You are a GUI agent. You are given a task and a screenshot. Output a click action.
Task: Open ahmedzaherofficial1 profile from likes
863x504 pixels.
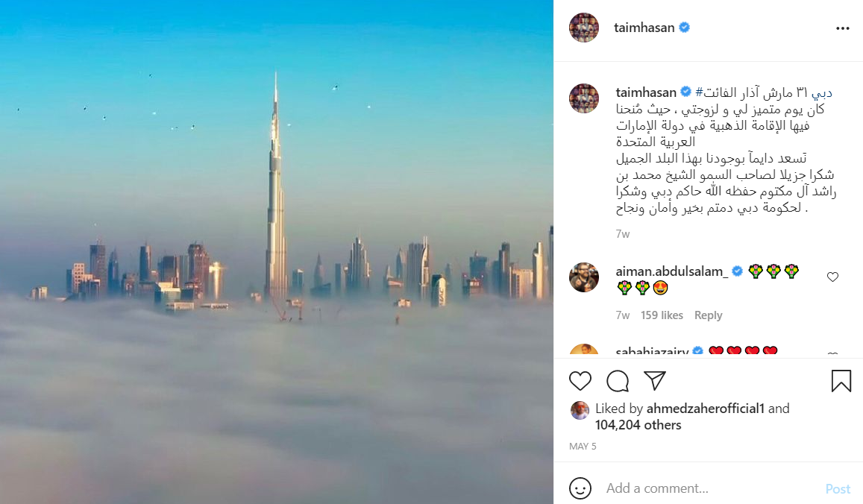click(x=706, y=409)
